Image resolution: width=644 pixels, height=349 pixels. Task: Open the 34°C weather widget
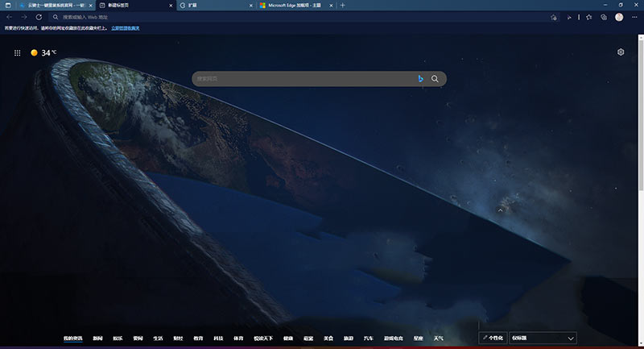point(43,52)
